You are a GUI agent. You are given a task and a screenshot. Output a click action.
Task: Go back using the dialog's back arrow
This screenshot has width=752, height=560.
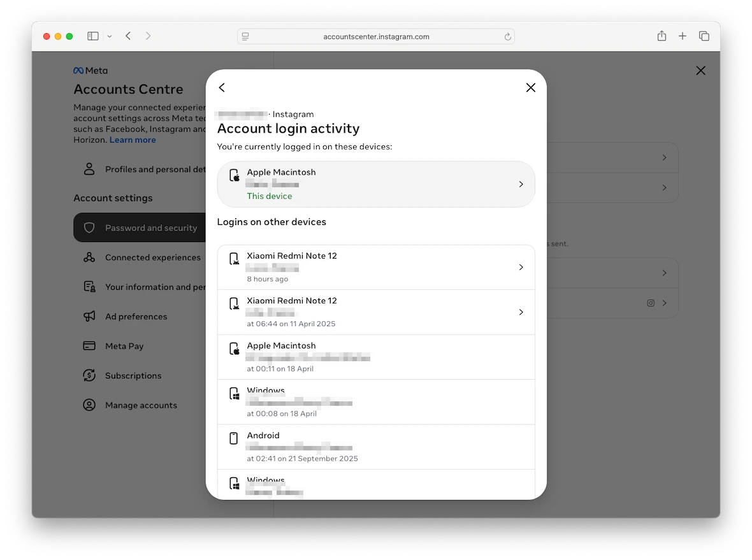coord(222,87)
